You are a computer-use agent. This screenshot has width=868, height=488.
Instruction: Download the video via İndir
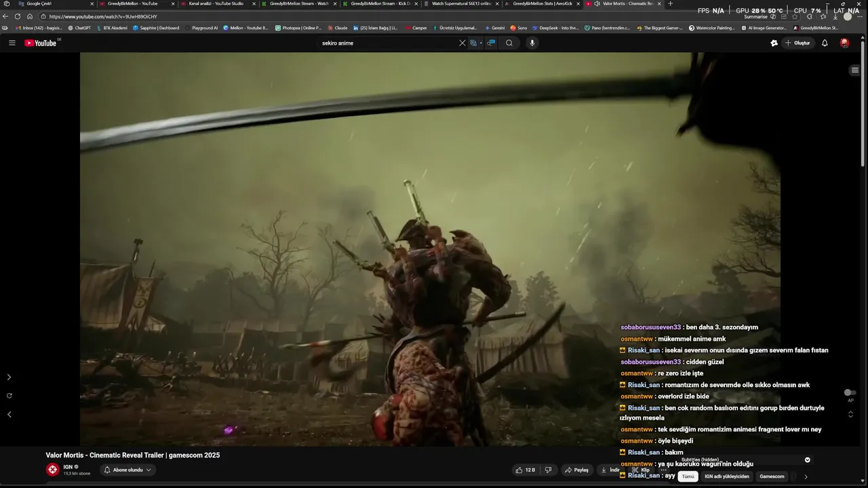[610, 470]
